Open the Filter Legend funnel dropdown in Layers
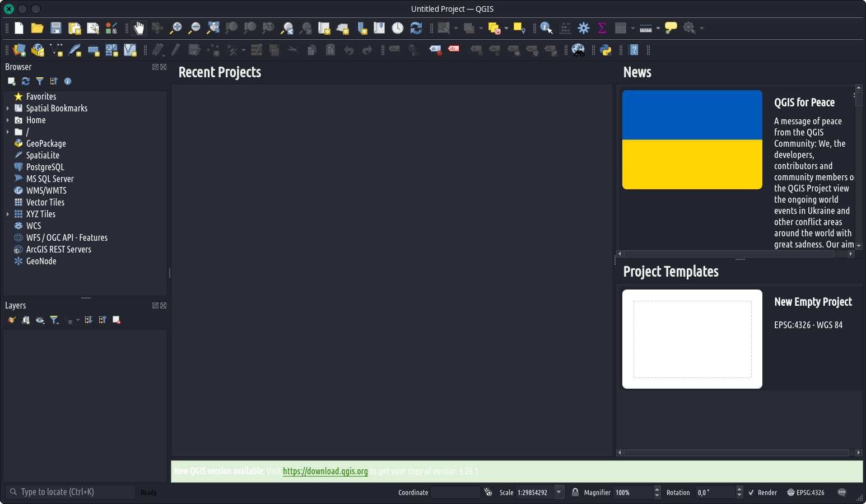Image resolution: width=866 pixels, height=504 pixels. coord(54,320)
